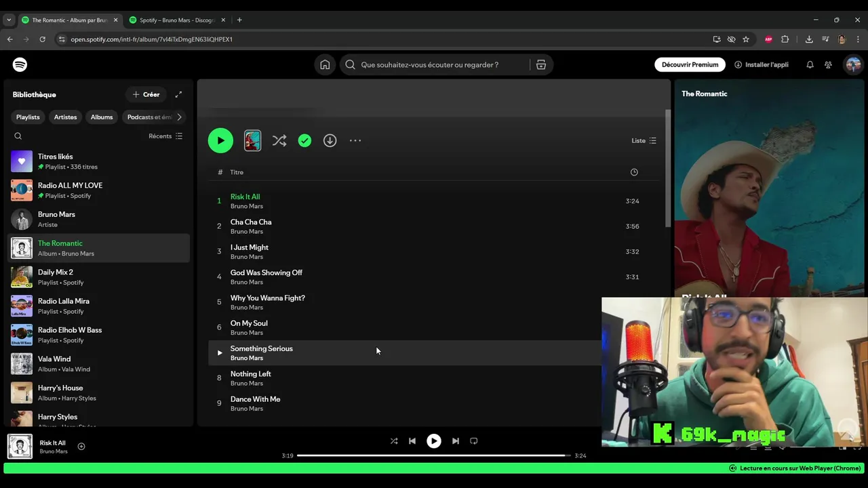
Task: Search within the library magnifier icon
Action: [18, 136]
